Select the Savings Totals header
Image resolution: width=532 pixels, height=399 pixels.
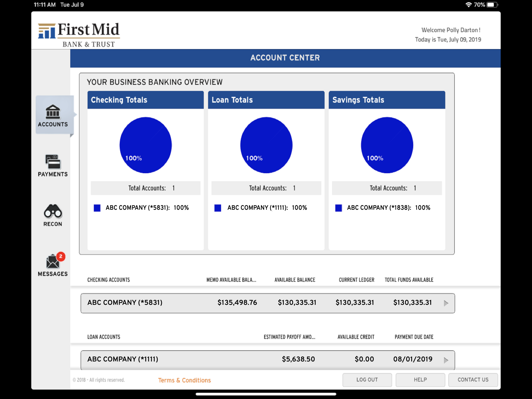click(x=387, y=100)
